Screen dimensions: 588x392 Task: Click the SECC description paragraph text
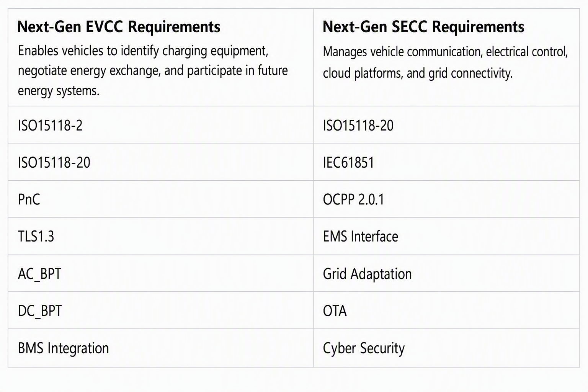click(445, 62)
